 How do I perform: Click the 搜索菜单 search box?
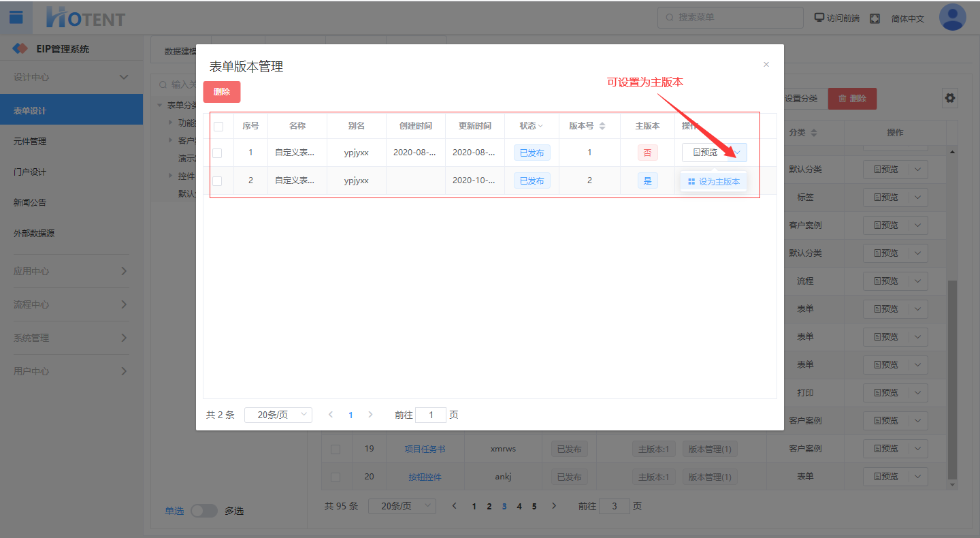730,18
